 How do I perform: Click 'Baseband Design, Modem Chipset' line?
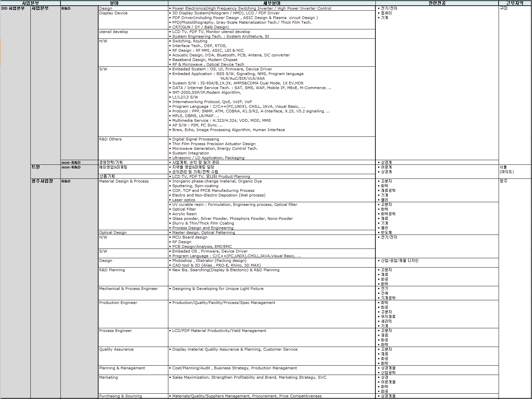point(203,60)
